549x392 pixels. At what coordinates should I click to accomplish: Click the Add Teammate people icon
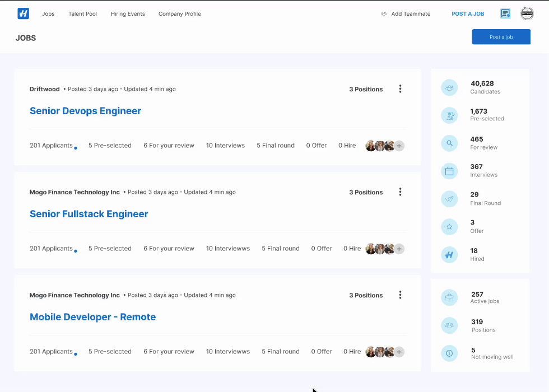click(x=384, y=13)
